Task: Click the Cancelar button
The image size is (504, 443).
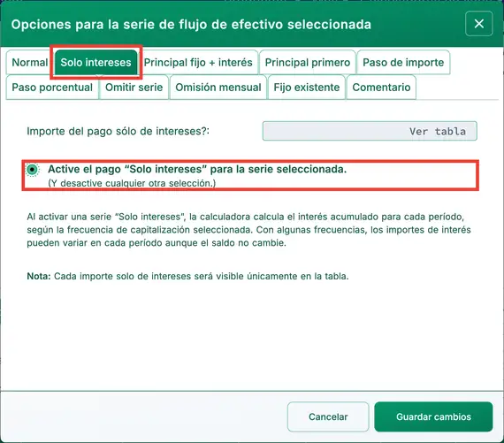Action: (x=328, y=416)
